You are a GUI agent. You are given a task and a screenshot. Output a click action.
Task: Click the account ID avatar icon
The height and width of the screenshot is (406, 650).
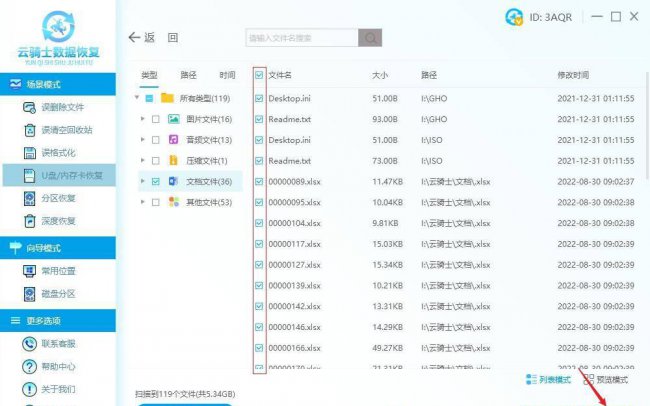pos(514,17)
